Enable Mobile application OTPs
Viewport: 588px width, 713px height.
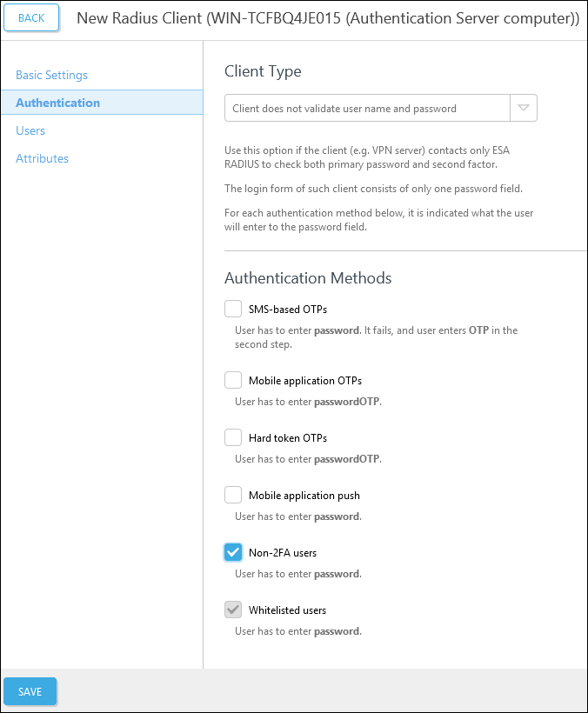pyautogui.click(x=233, y=379)
